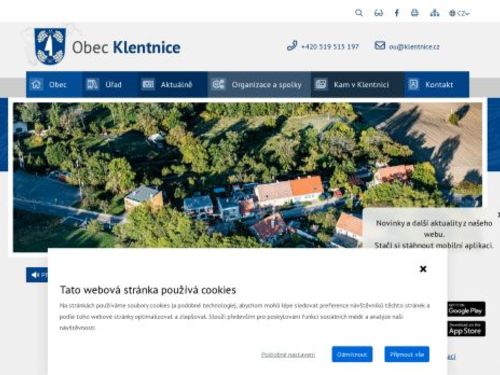Click the news icon beside Aktuálně
Image resolution: width=500 pixels, height=375 pixels.
pos(148,84)
